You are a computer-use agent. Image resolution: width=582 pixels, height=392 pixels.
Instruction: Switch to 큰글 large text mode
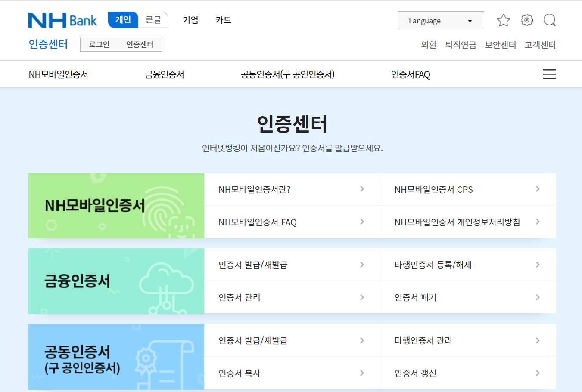click(153, 20)
